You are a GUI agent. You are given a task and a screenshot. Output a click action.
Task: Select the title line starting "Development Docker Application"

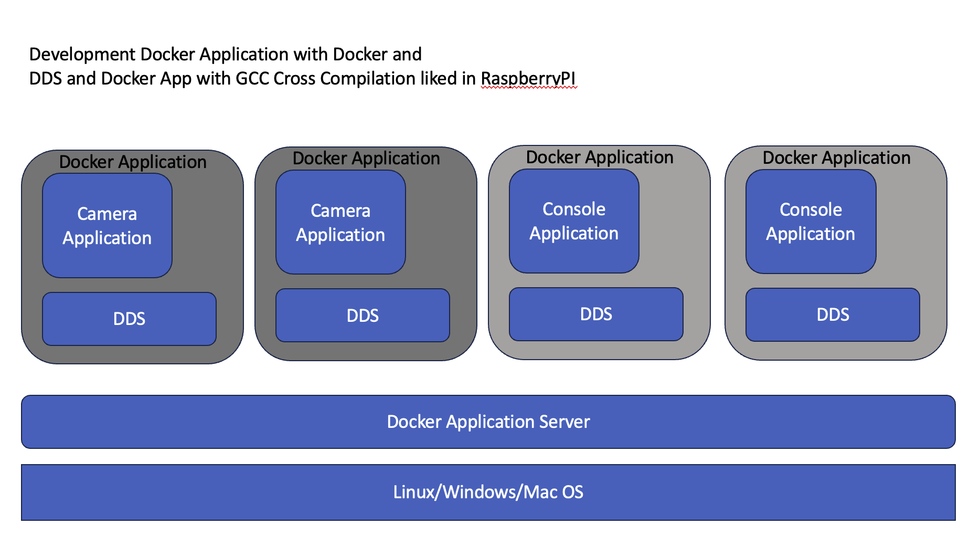coord(225,55)
